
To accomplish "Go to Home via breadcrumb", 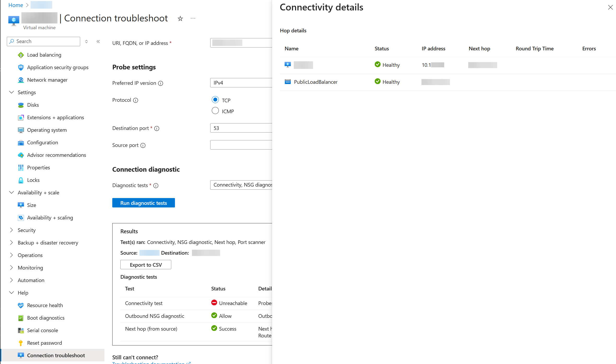I will coord(16,5).
